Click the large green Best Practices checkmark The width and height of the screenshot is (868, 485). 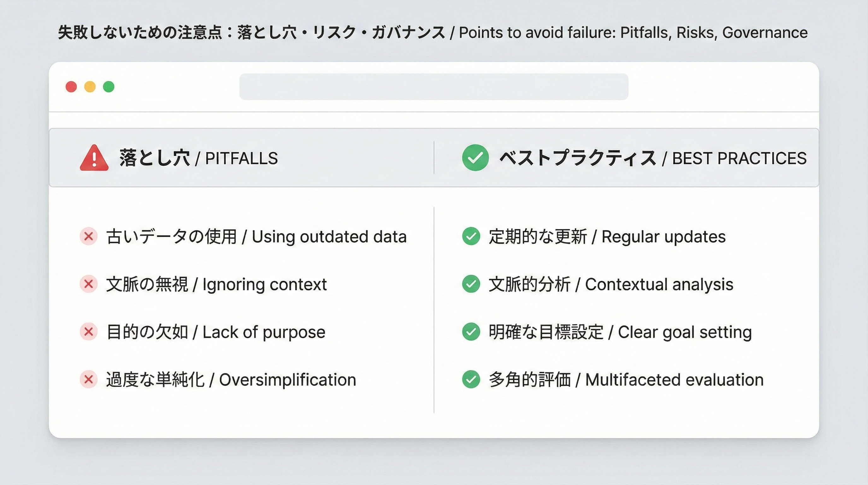coord(475,158)
